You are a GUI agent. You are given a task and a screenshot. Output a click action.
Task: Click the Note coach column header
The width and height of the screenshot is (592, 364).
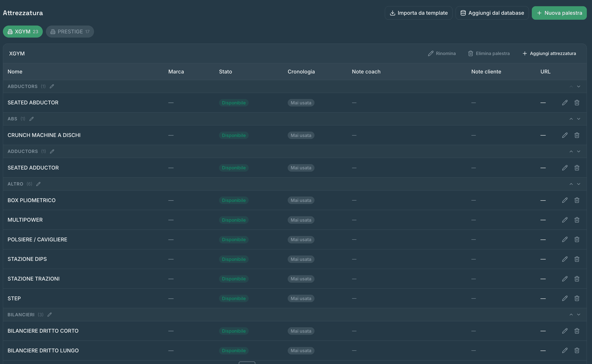tap(366, 72)
